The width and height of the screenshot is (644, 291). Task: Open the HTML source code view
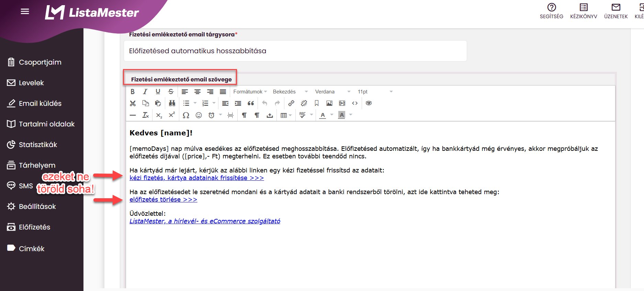(355, 103)
